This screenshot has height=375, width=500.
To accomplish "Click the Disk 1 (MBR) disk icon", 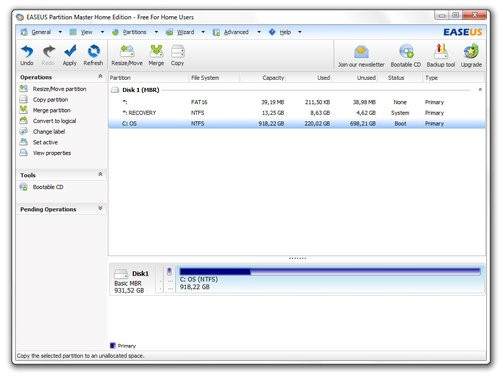I will (115, 90).
